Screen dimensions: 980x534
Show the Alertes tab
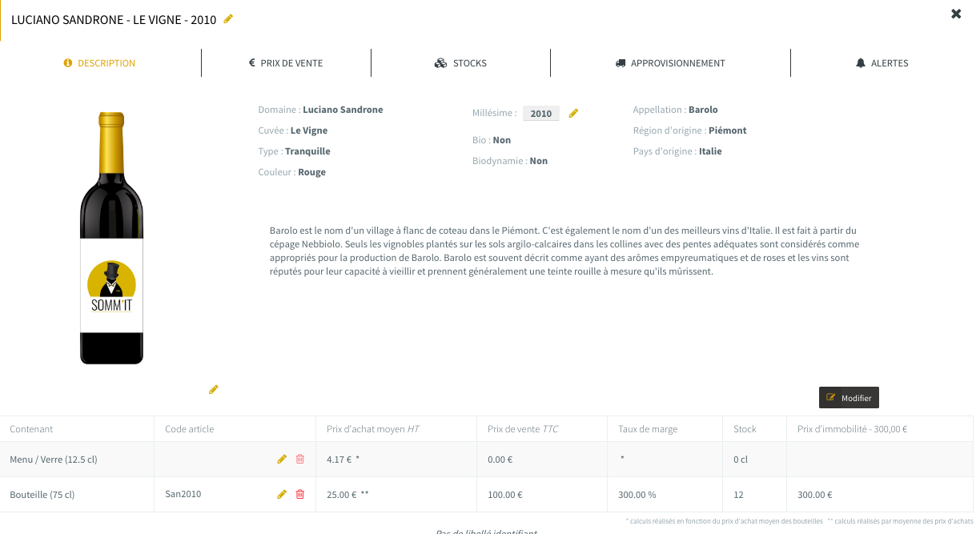(882, 63)
